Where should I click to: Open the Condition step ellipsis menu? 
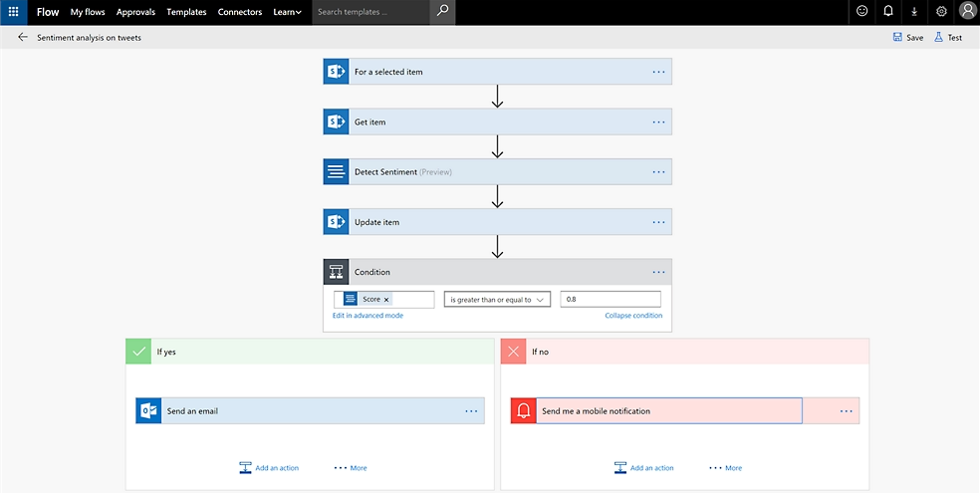pyautogui.click(x=658, y=272)
